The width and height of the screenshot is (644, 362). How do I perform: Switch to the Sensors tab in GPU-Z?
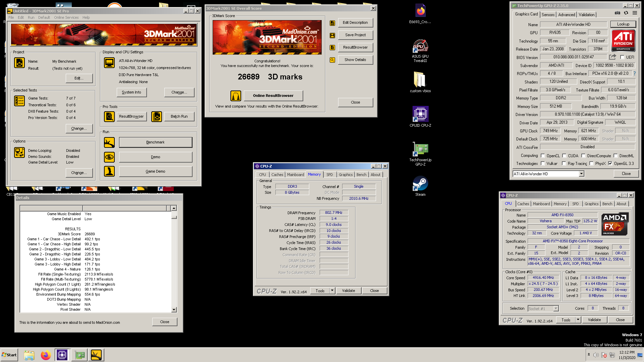point(548,15)
